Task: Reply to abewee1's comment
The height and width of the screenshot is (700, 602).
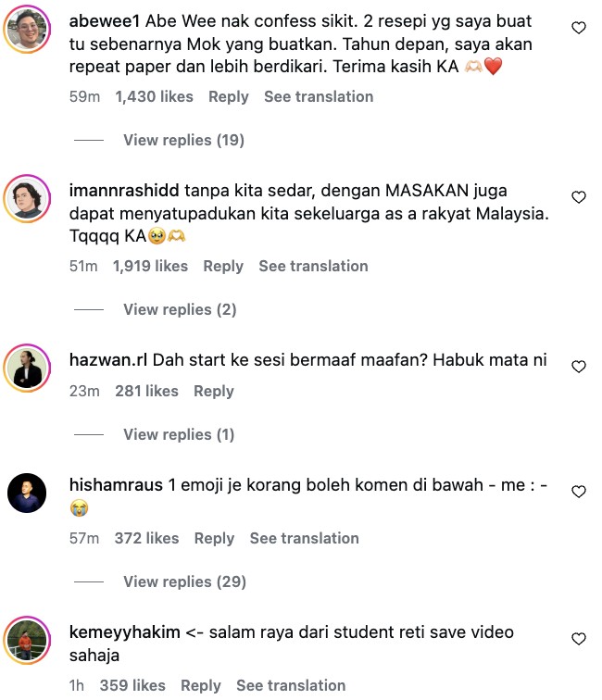Action: [x=228, y=97]
